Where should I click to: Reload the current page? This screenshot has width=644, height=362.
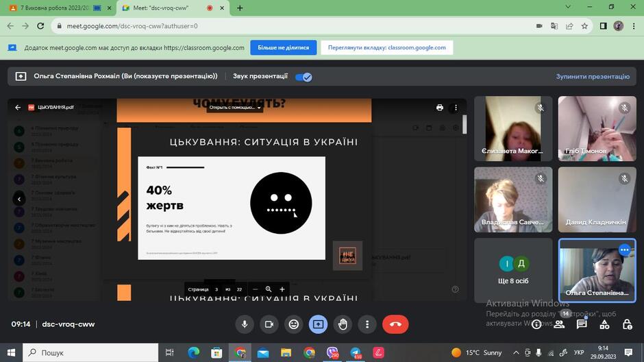40,26
